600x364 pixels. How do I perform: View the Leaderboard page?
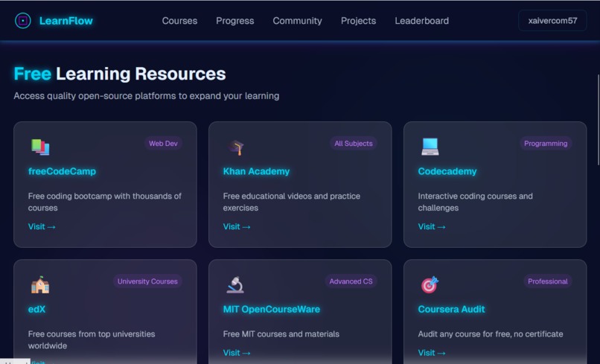click(421, 21)
